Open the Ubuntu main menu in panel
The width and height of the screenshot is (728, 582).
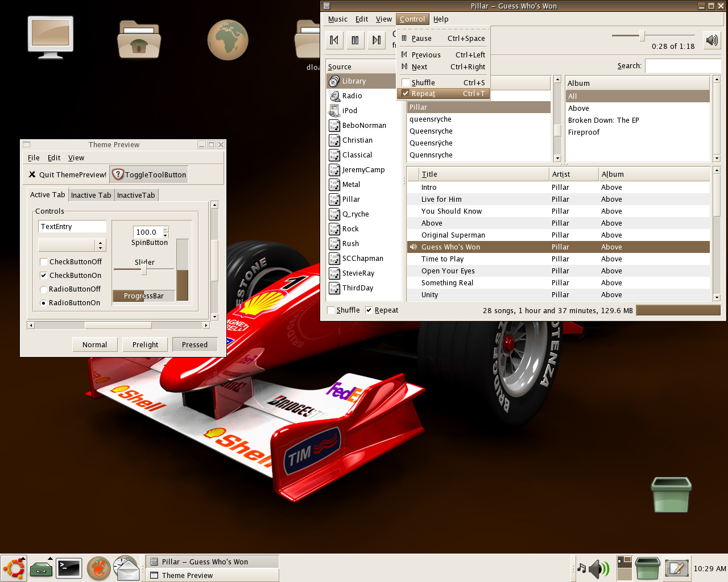point(14,568)
